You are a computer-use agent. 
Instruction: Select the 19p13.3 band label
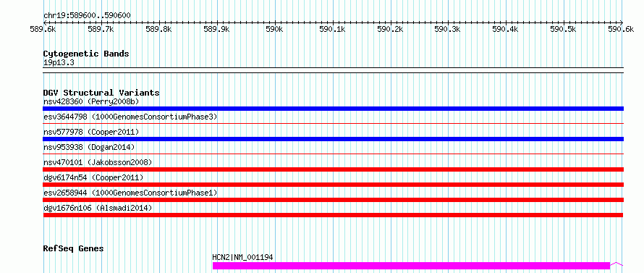click(x=59, y=62)
